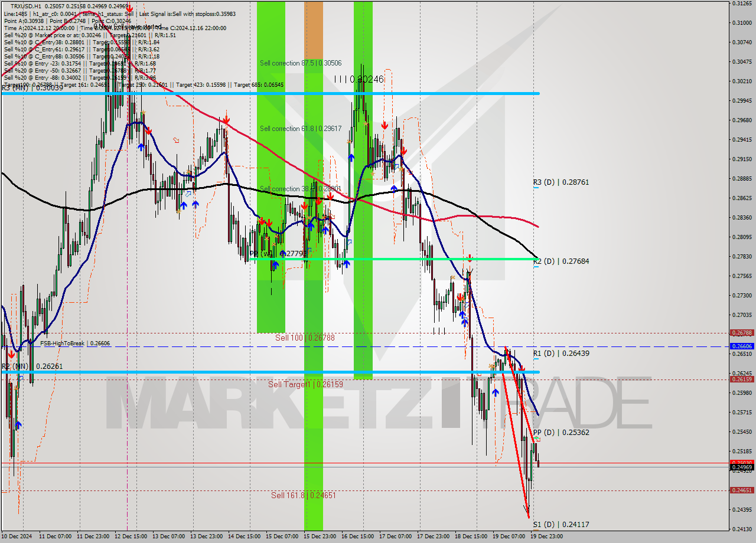Screen dimensions: 756x543
Task: Click the 0.28625 price scale value
Action: [742, 198]
